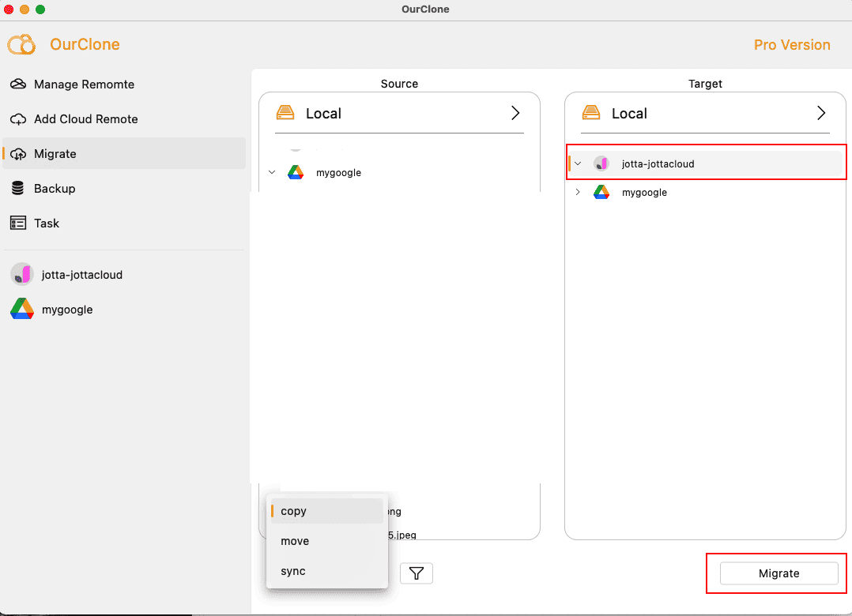This screenshot has width=852, height=616.
Task: Click the Migrate button
Action: pyautogui.click(x=778, y=573)
